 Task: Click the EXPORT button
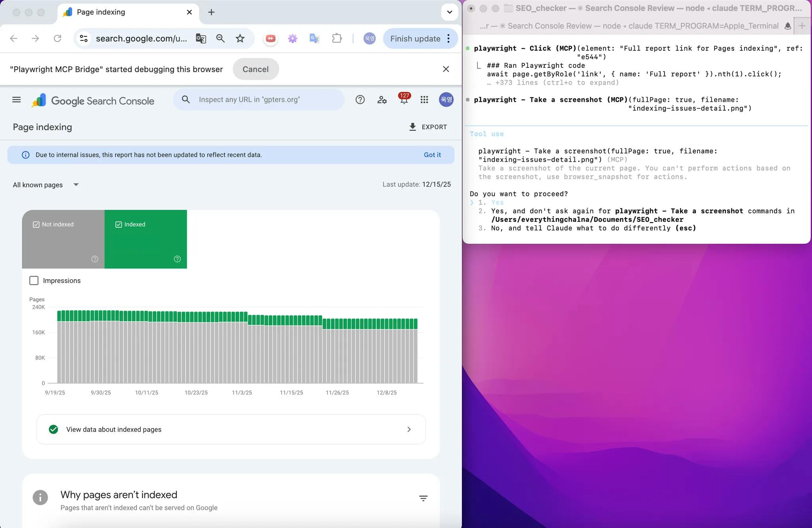tap(428, 127)
